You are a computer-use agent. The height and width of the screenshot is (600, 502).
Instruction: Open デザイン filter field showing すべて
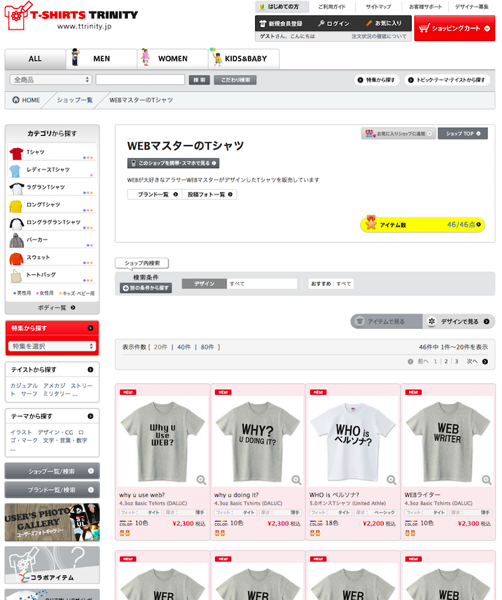[x=262, y=284]
